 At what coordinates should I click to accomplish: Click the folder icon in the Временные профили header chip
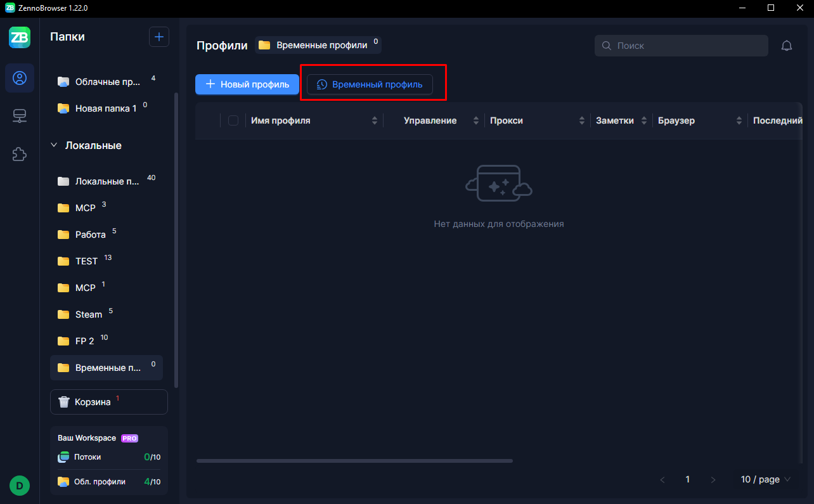coord(264,45)
